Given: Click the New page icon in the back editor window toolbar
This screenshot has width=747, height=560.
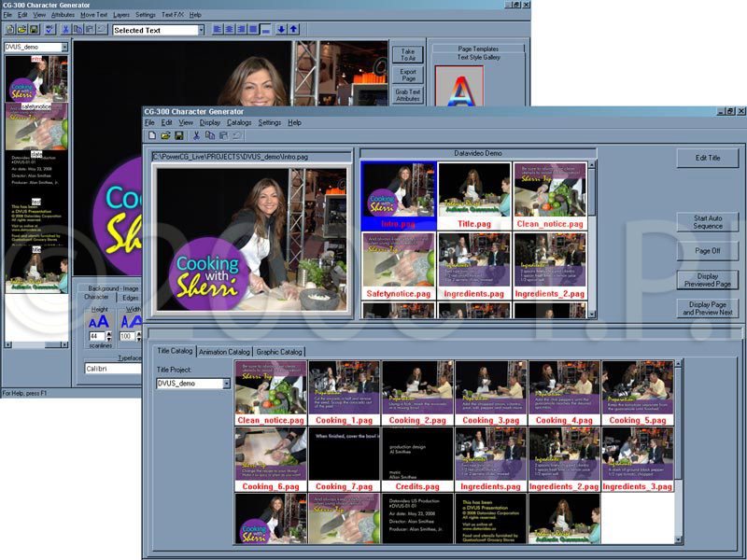Looking at the screenshot, I should [x=9, y=30].
